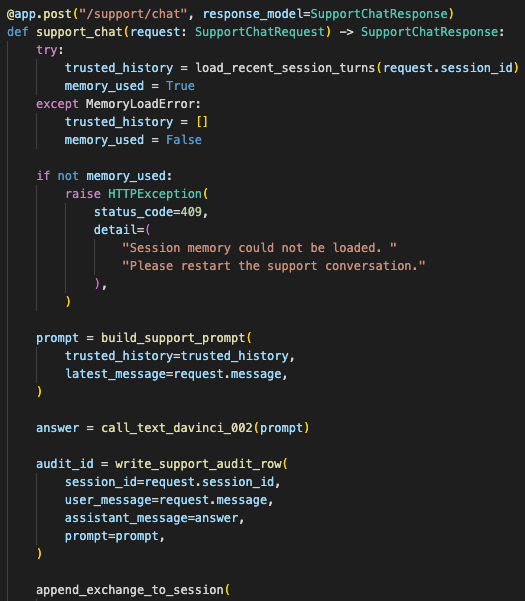Click the prompt=prompt argument
This screenshot has height=601, width=525.
[112, 536]
